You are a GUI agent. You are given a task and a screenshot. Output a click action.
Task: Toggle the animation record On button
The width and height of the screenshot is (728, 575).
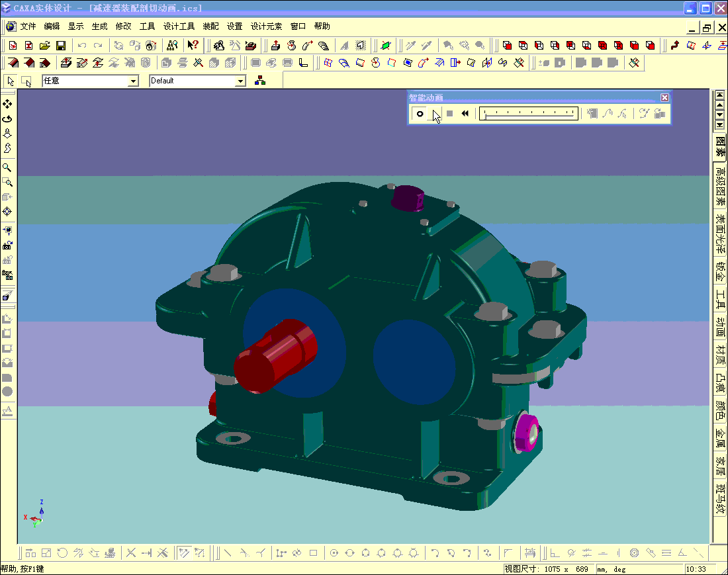point(420,114)
